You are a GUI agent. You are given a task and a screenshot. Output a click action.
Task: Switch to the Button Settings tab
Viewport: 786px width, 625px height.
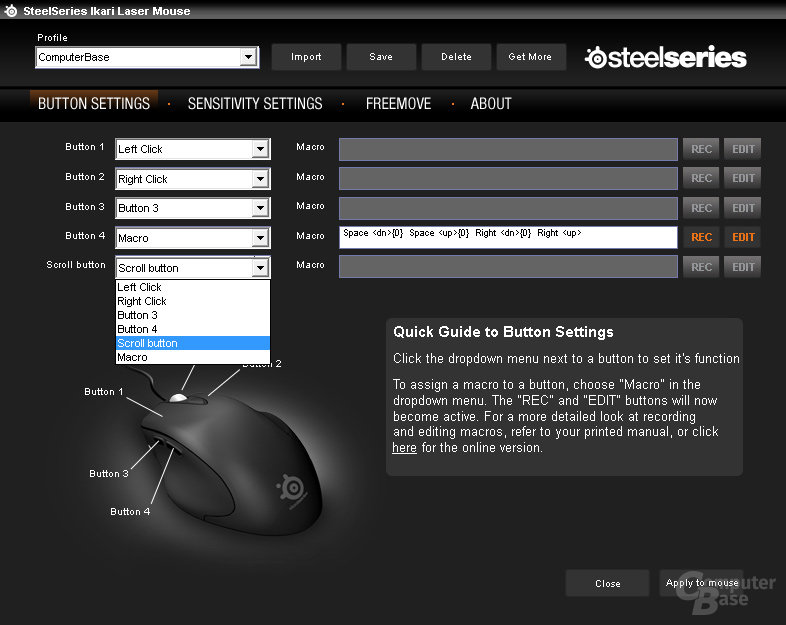pos(94,104)
